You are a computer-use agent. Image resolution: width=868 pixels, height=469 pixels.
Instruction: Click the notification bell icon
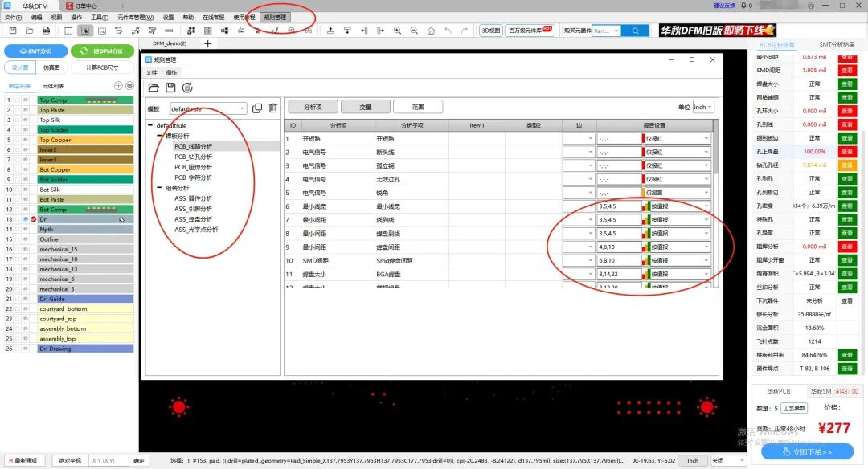tap(743, 6)
